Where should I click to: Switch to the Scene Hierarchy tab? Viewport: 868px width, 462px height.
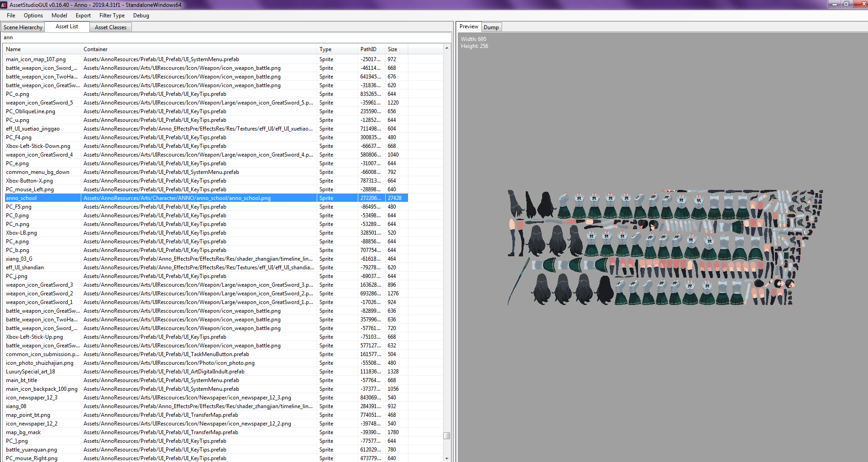[x=23, y=27]
